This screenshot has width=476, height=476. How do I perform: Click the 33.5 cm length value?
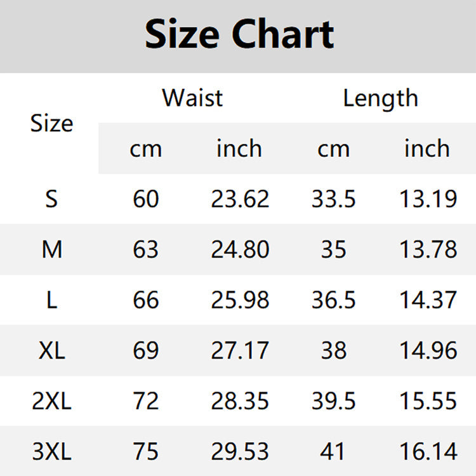click(333, 199)
